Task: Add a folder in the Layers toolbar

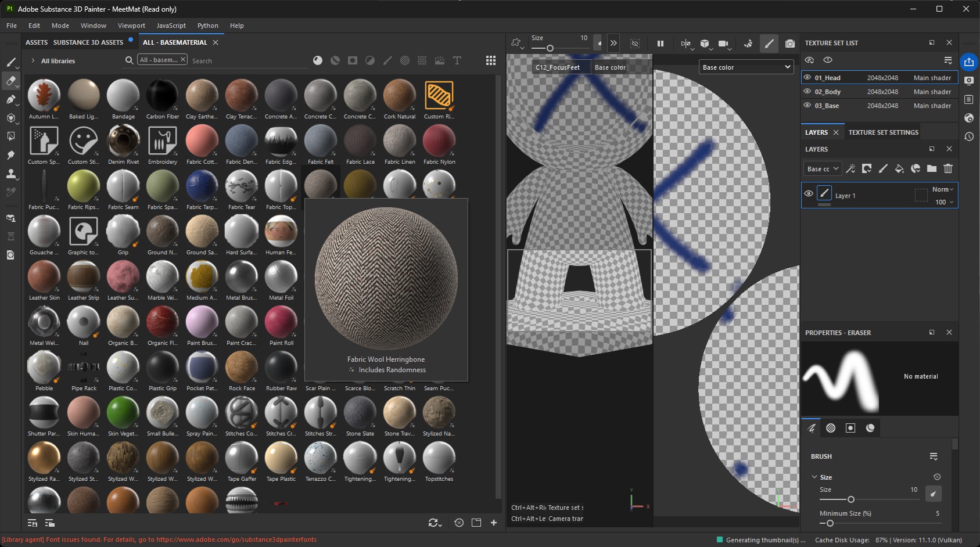Action: pyautogui.click(x=931, y=169)
